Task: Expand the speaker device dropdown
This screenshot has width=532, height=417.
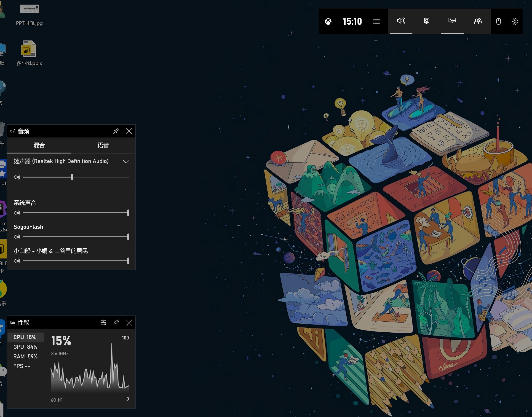Action: 126,161
